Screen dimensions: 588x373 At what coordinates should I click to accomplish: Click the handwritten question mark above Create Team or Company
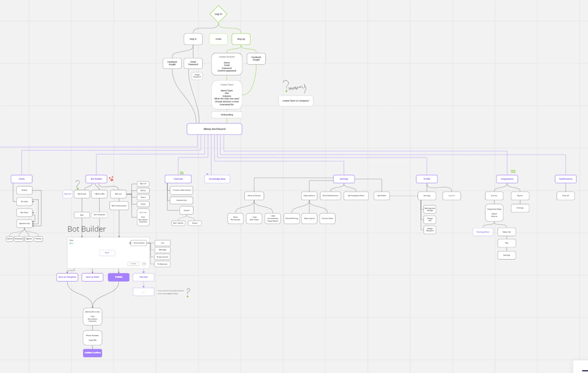tap(286, 85)
